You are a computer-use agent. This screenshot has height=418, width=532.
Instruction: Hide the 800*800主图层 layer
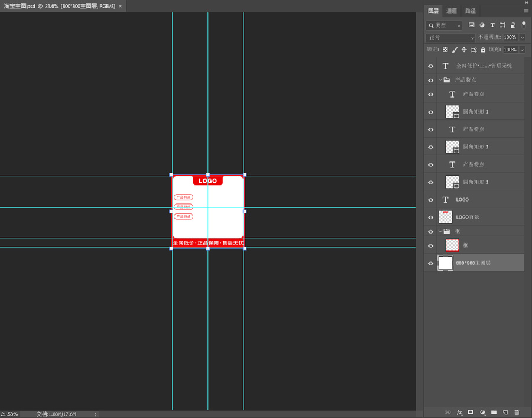click(x=430, y=263)
